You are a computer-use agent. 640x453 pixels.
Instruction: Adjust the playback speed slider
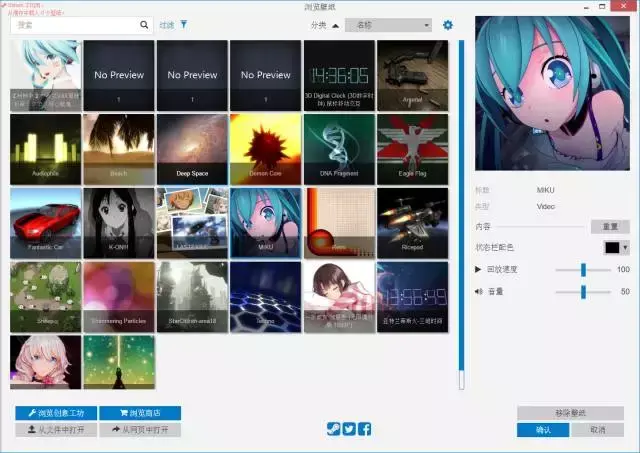583,270
